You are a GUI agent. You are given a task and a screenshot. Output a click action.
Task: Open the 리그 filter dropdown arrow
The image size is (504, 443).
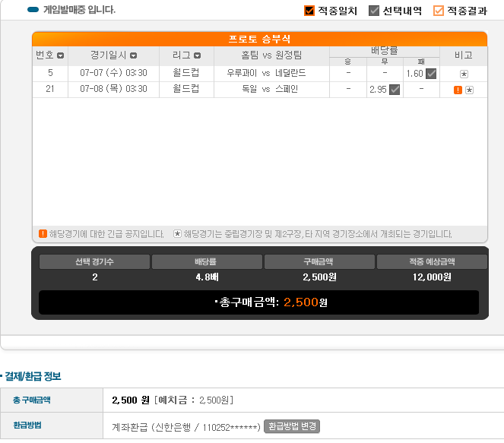[x=198, y=55]
